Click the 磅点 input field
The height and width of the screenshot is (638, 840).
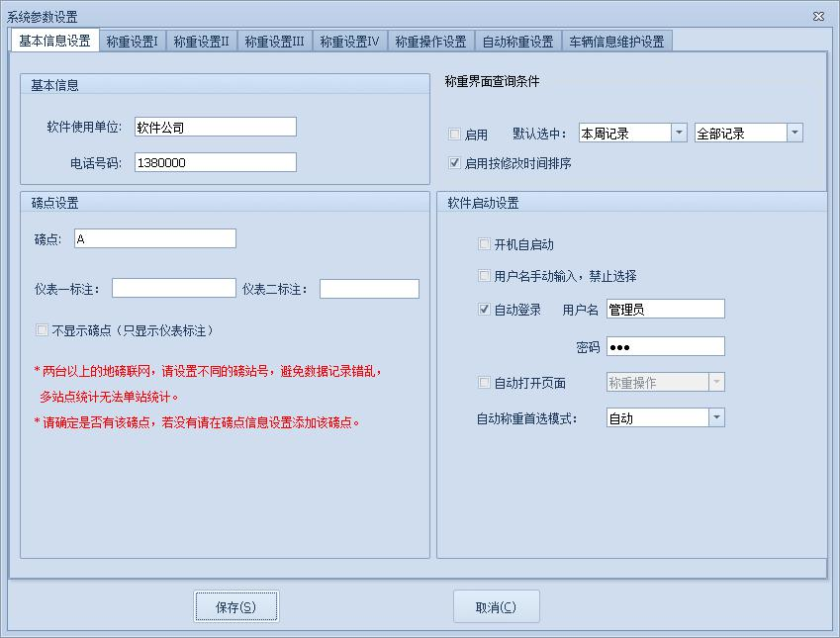click(154, 238)
